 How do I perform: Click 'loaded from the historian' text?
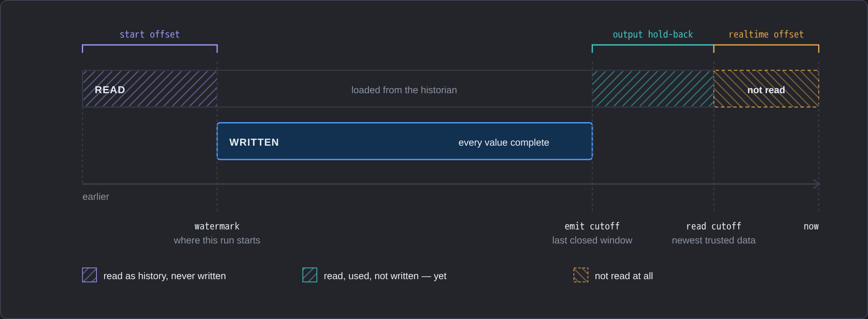tap(404, 90)
